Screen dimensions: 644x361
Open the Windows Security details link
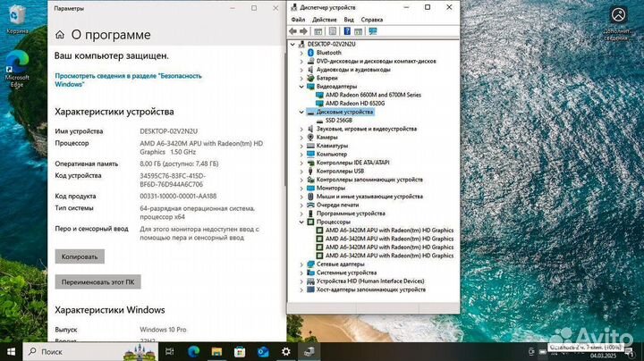[x=128, y=80]
